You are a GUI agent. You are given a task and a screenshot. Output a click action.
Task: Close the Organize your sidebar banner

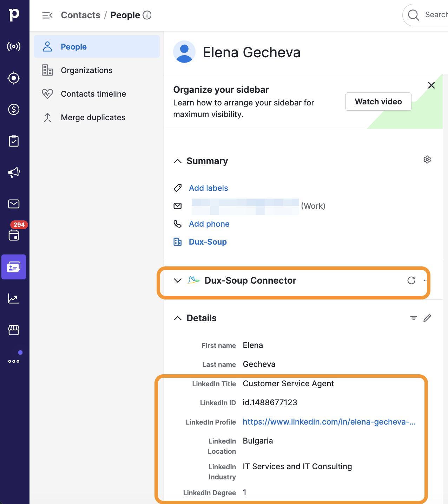click(431, 85)
